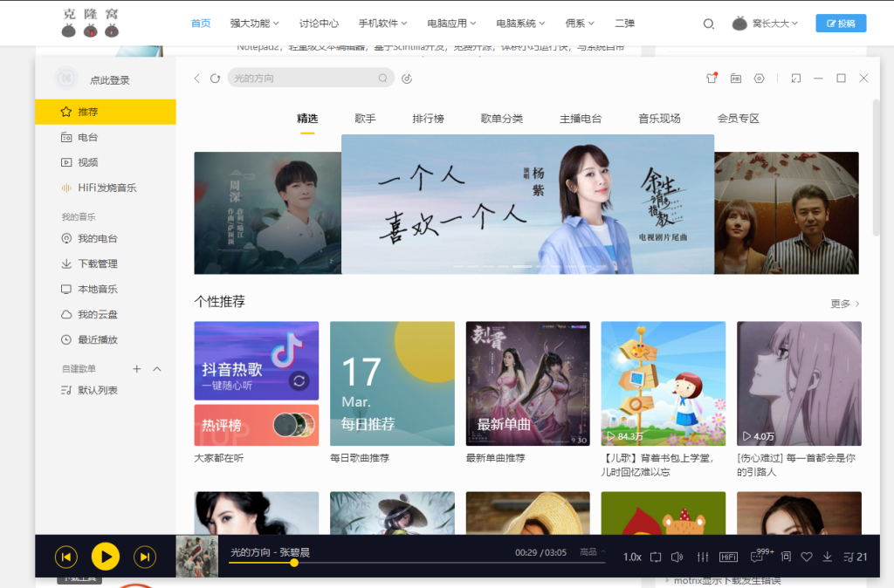Expand 电脑应用 menu on website

tap(451, 24)
